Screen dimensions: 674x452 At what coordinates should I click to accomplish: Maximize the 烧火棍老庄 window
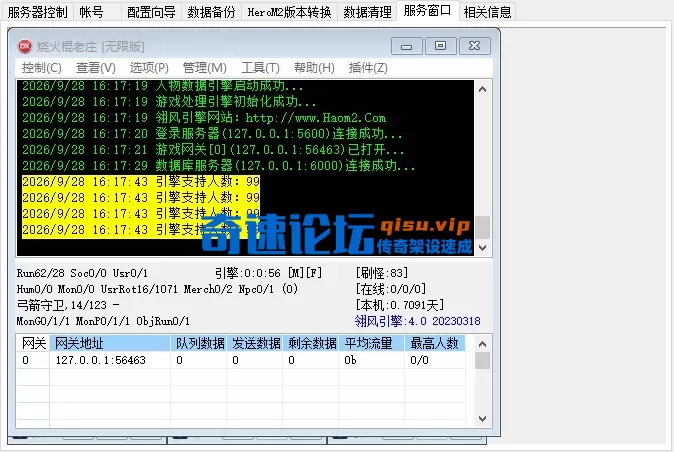(x=440, y=46)
